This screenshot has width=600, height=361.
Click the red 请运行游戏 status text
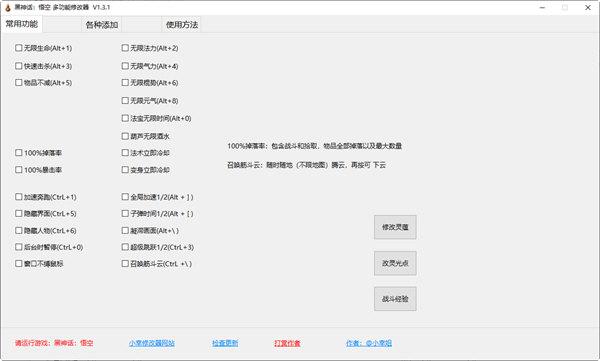tap(54, 343)
